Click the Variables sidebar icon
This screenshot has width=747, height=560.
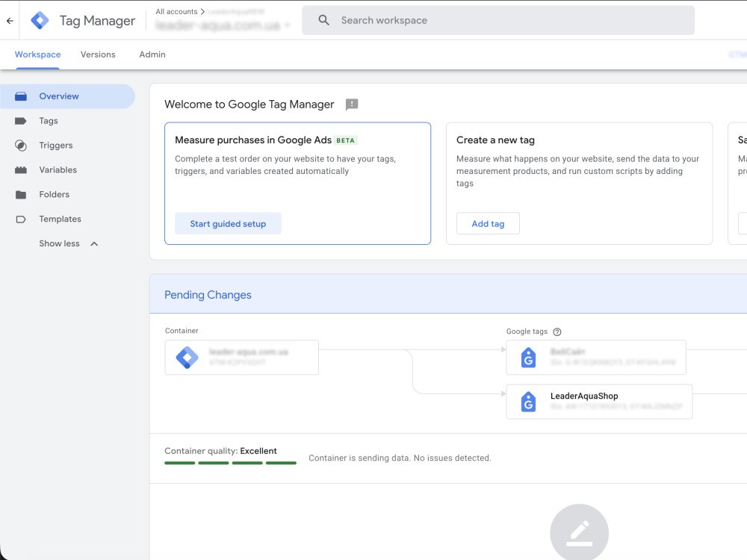tap(21, 170)
